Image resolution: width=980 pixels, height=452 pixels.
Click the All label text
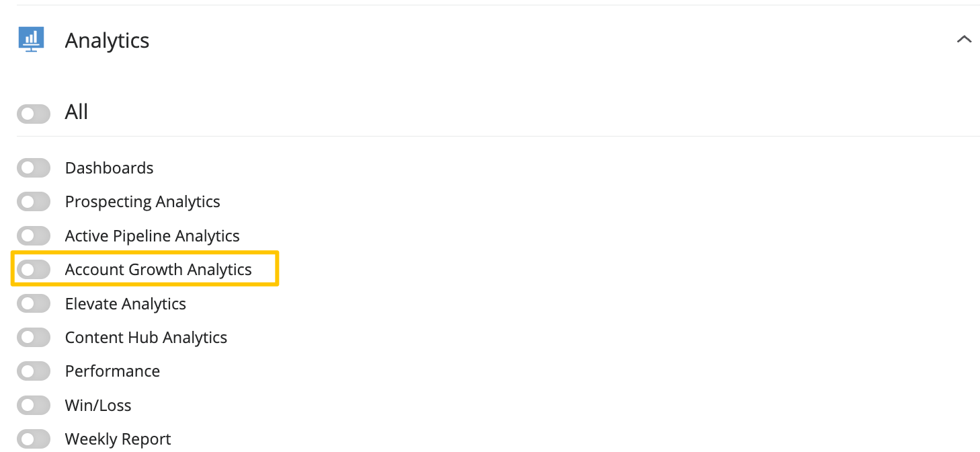[x=77, y=112]
